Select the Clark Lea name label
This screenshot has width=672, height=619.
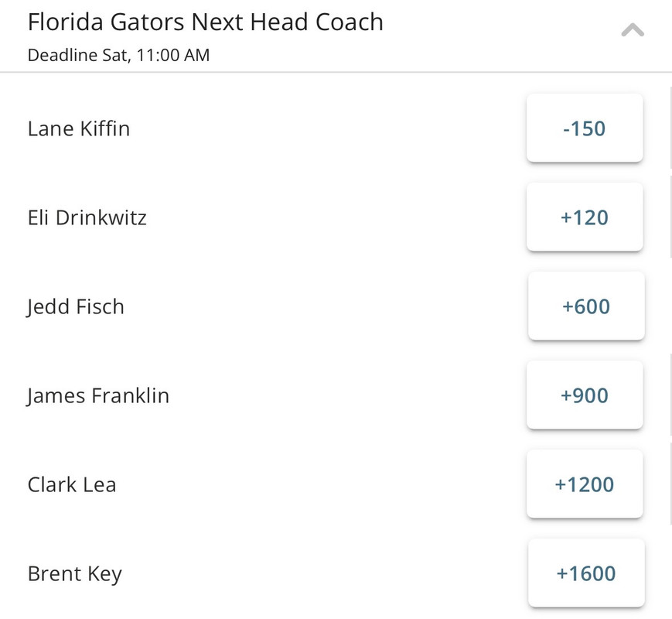point(72,485)
